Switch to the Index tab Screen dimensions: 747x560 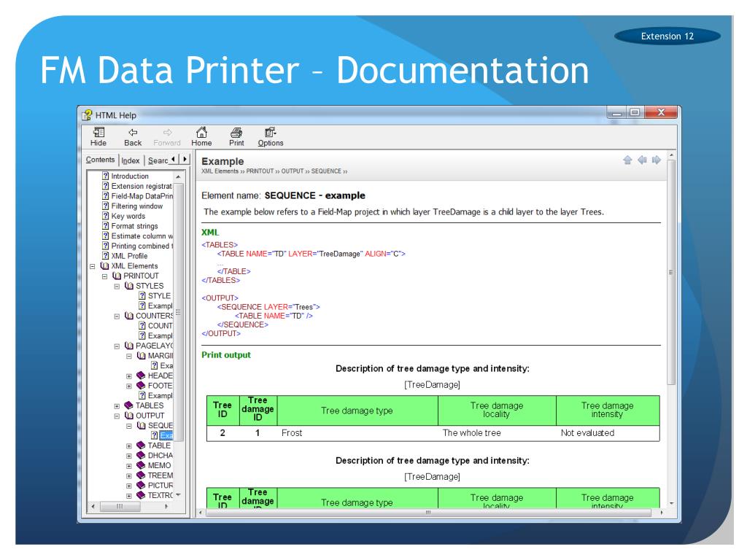coord(130,160)
